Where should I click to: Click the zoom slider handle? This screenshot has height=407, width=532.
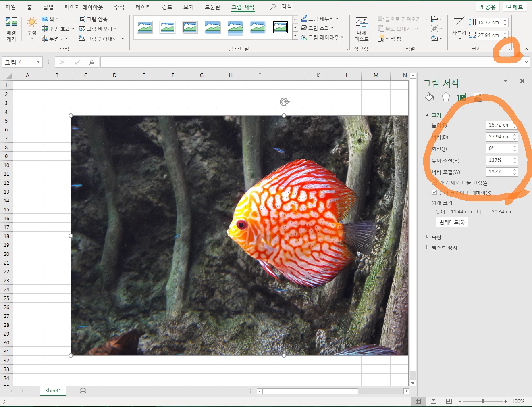pyautogui.click(x=483, y=401)
